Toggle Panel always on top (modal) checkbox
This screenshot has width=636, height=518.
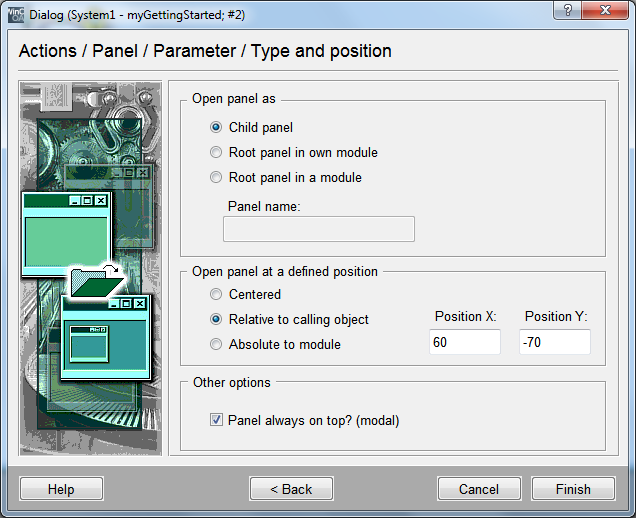217,421
